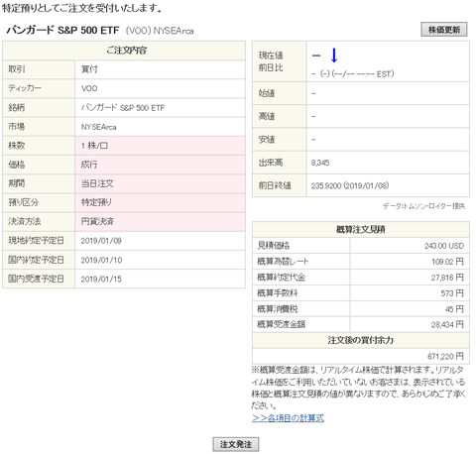Viewport: 476px width, 454px height.
Task: Select the exchange rate 109.02 円
Action: (447, 262)
